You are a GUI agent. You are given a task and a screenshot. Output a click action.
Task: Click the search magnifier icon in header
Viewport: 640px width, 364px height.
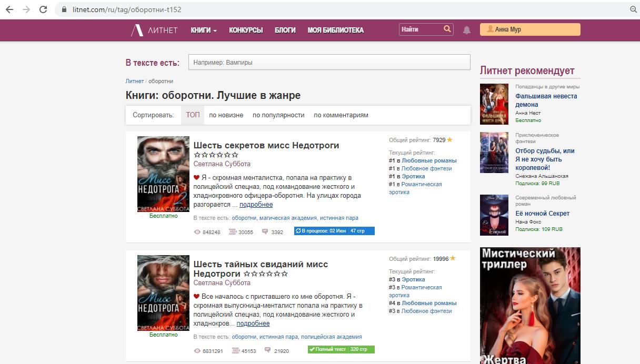click(447, 29)
